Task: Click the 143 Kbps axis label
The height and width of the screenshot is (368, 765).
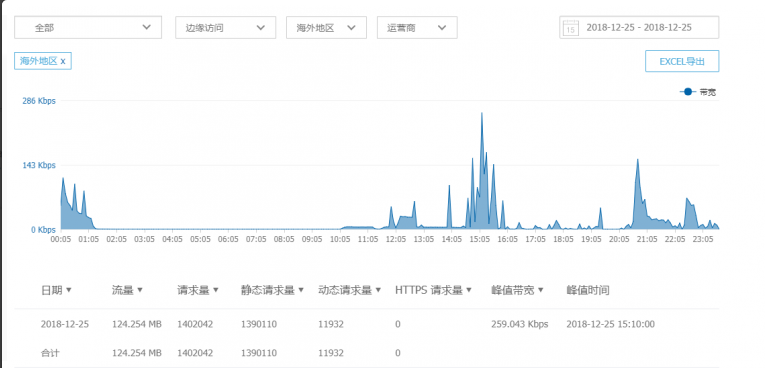Action: (x=39, y=165)
